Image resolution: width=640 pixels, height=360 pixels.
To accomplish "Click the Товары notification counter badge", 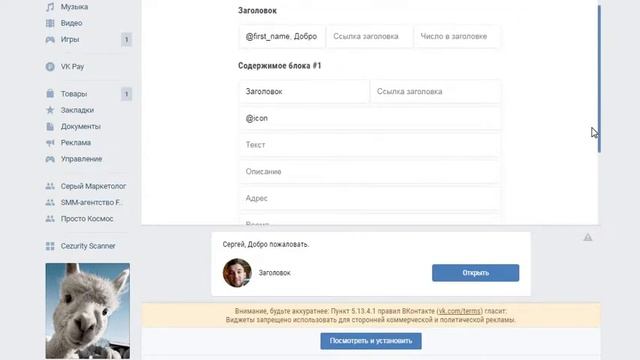I will 127,94.
